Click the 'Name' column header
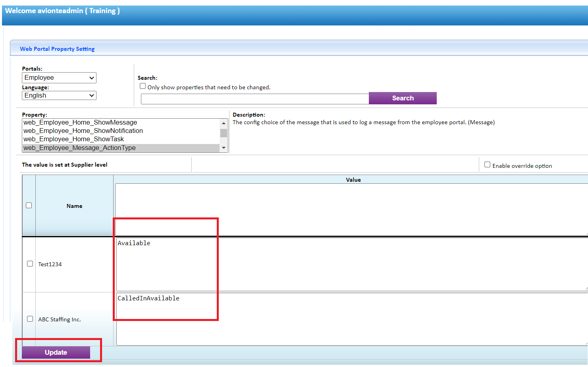Viewport: 588px width, 367px height. [x=74, y=206]
